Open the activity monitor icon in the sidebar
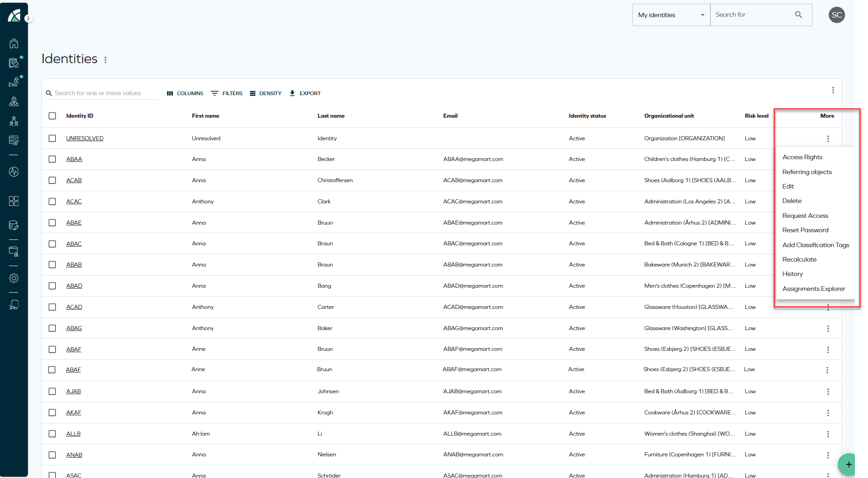 tap(14, 172)
